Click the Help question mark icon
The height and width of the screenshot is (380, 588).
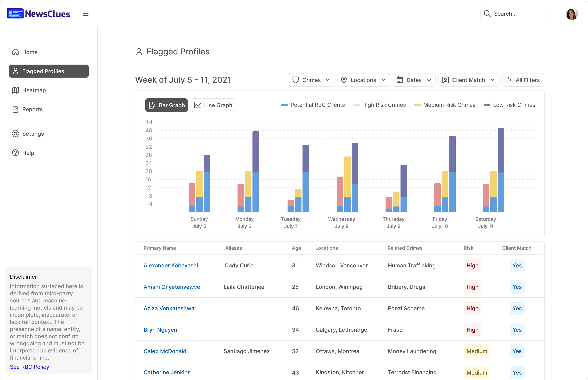[x=15, y=153]
